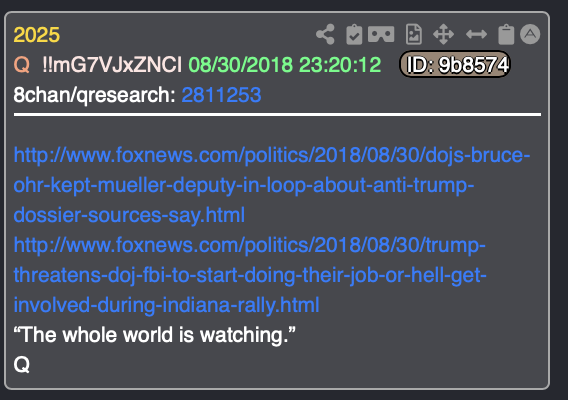Open the source post link 2811253

[221, 95]
